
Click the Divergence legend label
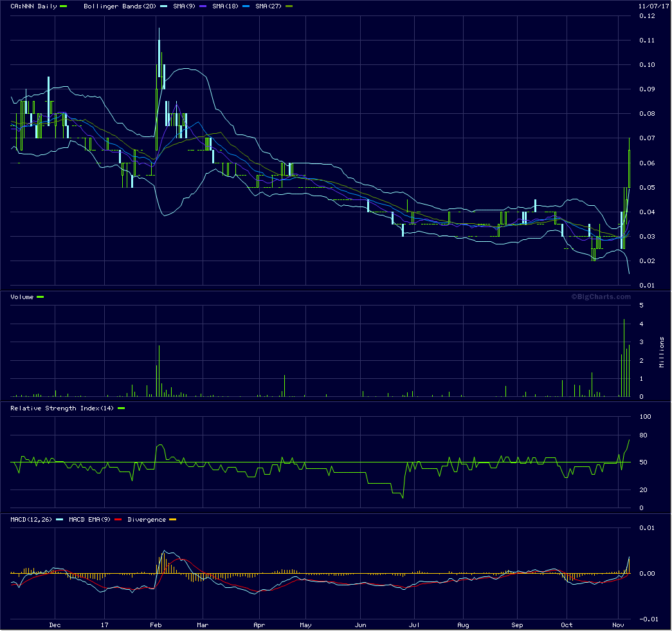point(147,519)
